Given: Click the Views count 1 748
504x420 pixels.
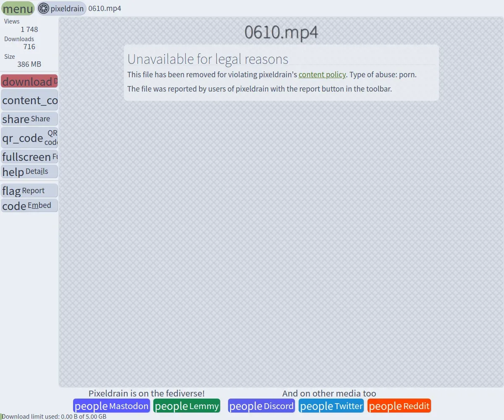Looking at the screenshot, I should click(x=29, y=29).
